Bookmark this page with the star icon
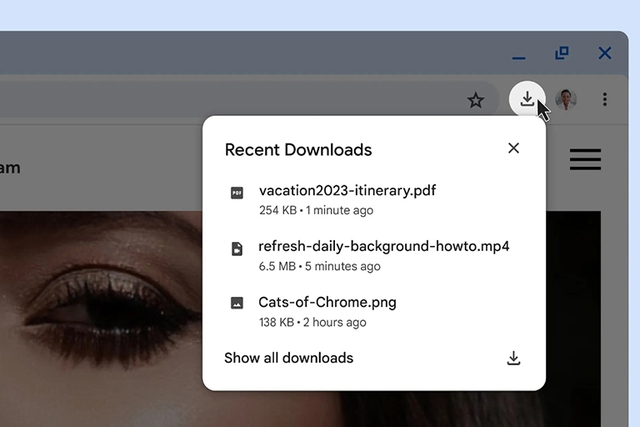 (x=476, y=100)
